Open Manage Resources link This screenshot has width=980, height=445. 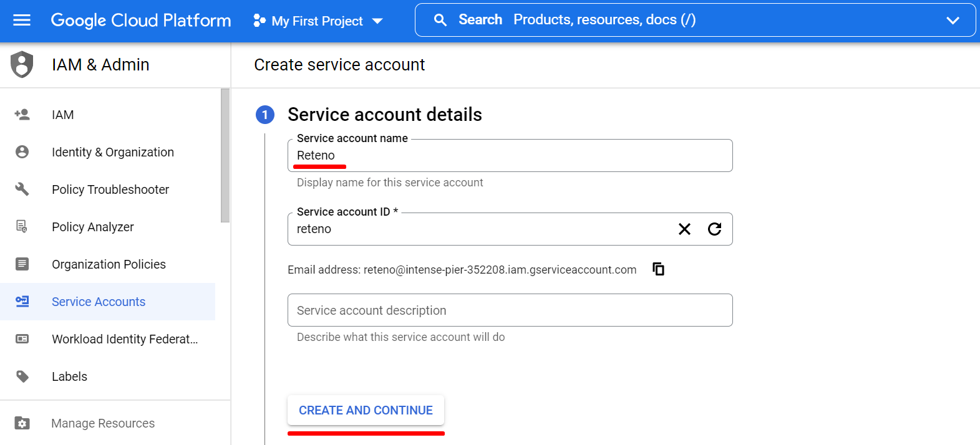click(103, 423)
